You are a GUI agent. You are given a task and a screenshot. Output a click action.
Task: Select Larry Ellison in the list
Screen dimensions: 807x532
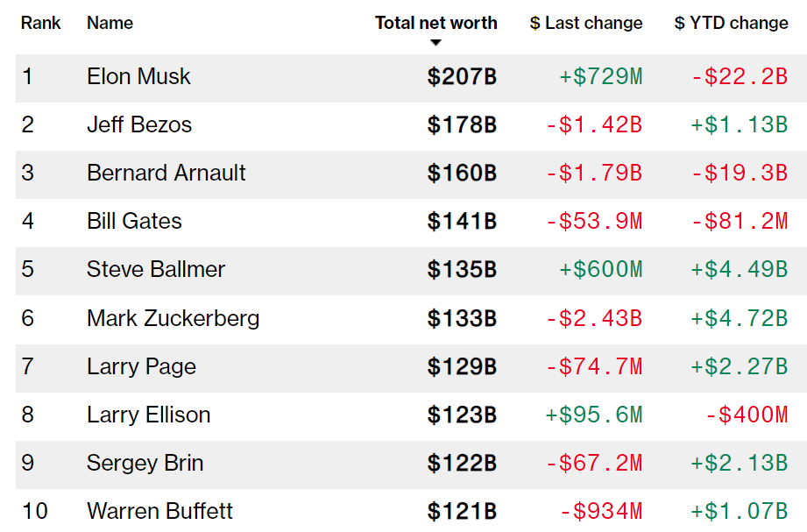[148, 415]
